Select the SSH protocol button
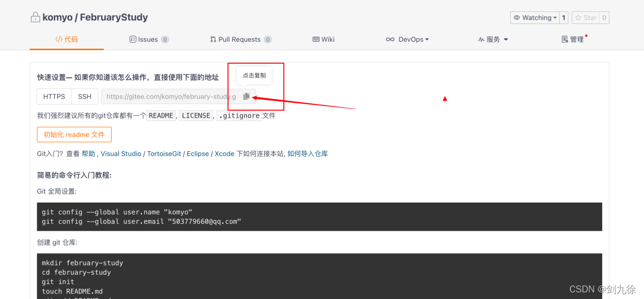Viewport: 644px width, 299px height. click(x=85, y=96)
